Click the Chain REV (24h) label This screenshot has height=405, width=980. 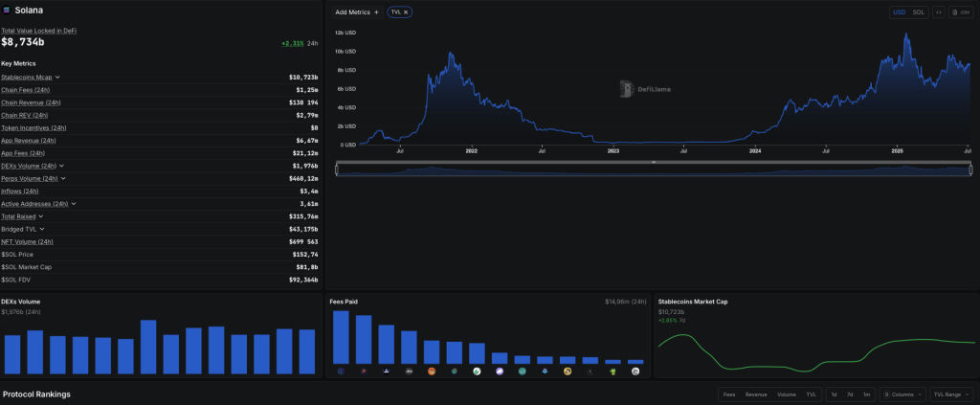point(24,115)
